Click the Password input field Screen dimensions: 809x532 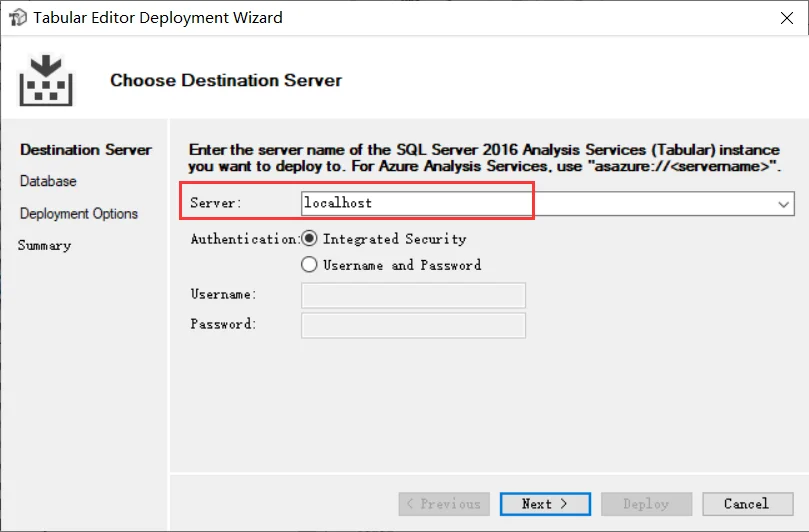coord(413,326)
